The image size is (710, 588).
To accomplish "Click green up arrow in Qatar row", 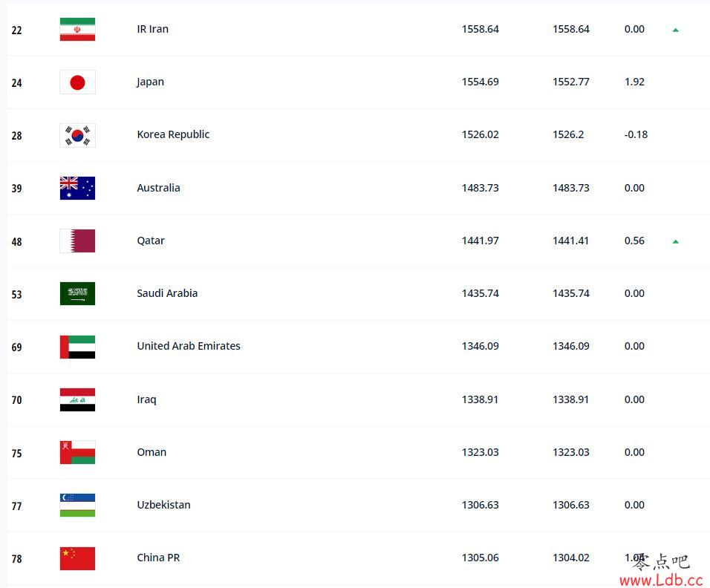I will point(675,242).
